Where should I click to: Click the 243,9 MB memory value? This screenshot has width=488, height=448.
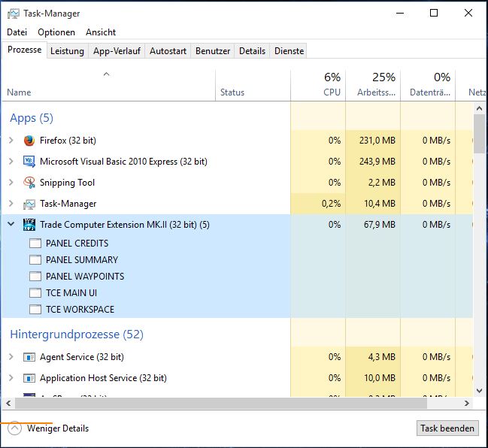[377, 162]
